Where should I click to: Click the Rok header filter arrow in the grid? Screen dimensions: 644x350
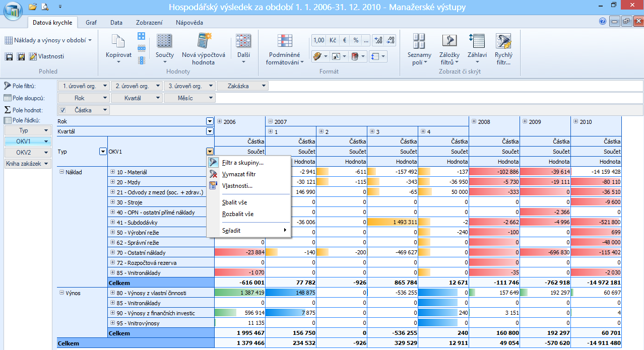(x=210, y=121)
